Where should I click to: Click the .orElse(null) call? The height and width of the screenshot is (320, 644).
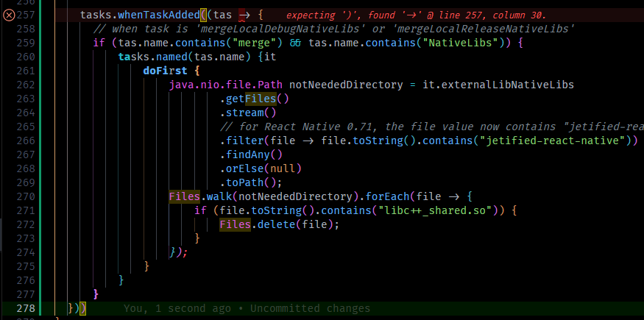[x=261, y=168]
